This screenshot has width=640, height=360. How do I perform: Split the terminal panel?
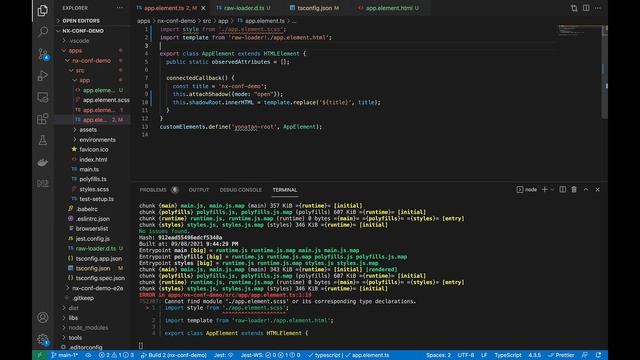pos(562,189)
